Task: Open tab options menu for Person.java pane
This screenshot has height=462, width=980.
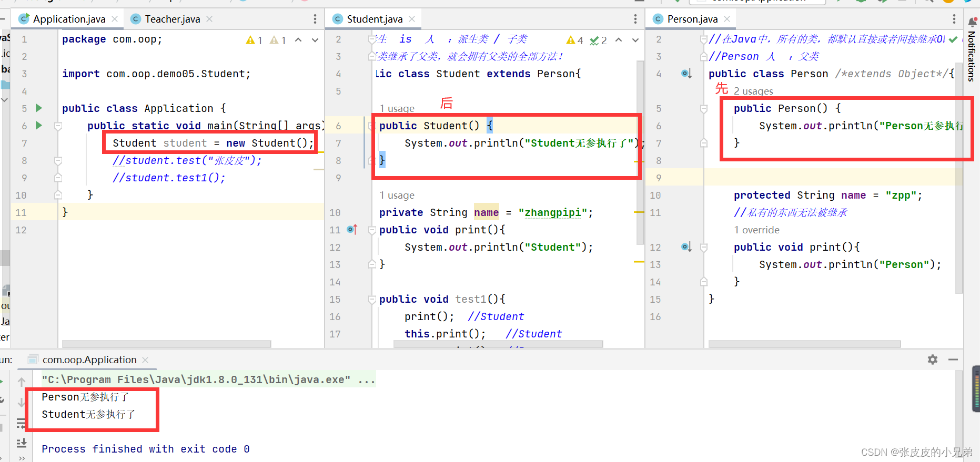Action: coord(954,19)
